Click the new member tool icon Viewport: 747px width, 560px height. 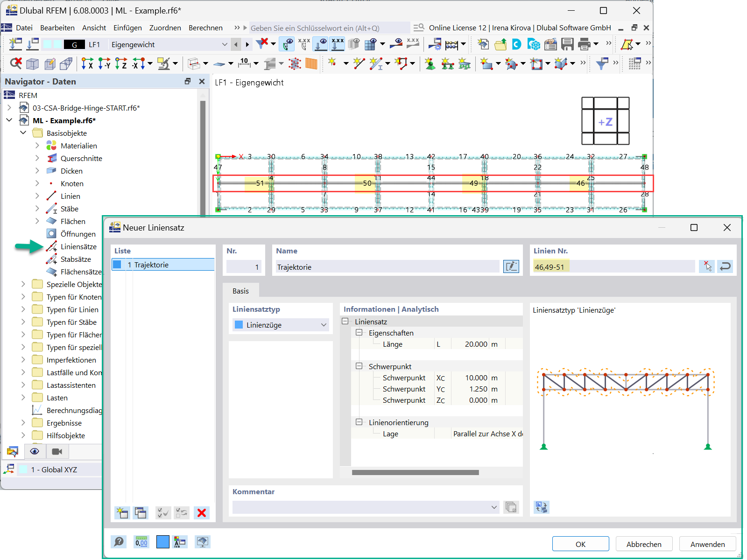tap(376, 63)
